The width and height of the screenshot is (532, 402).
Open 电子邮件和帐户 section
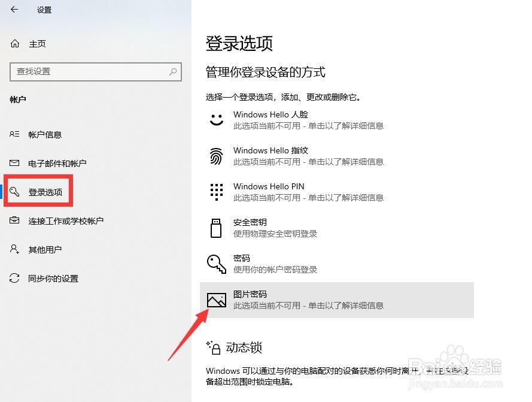pyautogui.click(x=57, y=164)
